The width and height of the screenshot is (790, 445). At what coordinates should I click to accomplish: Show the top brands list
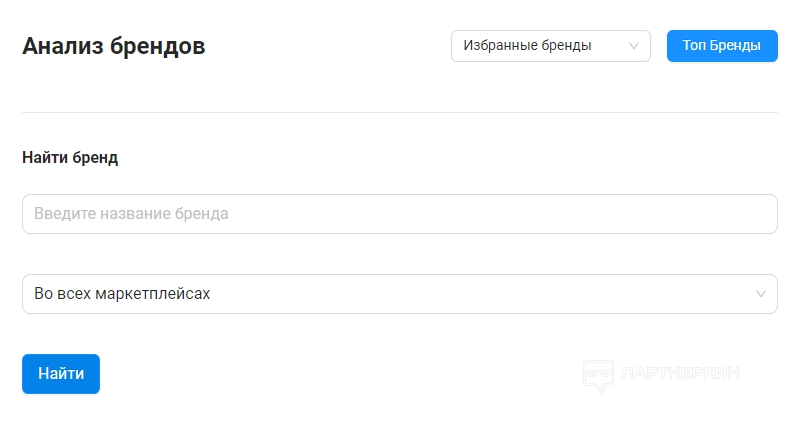[x=722, y=46]
